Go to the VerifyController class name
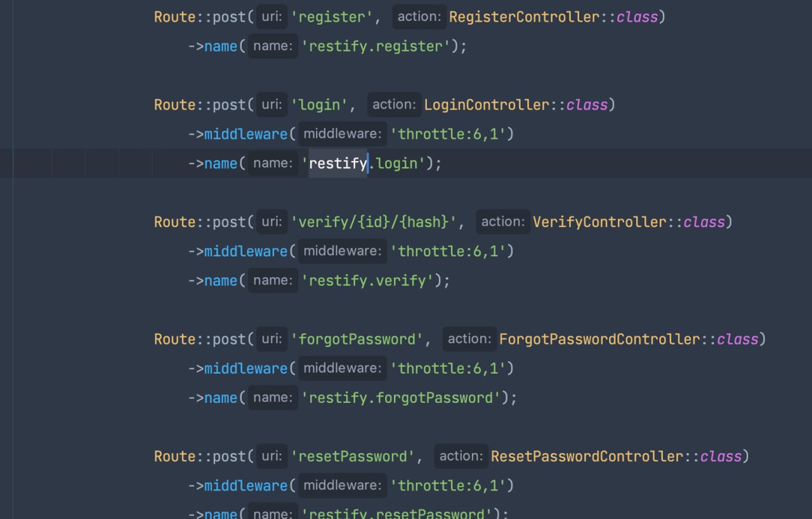812x519 pixels. click(599, 222)
